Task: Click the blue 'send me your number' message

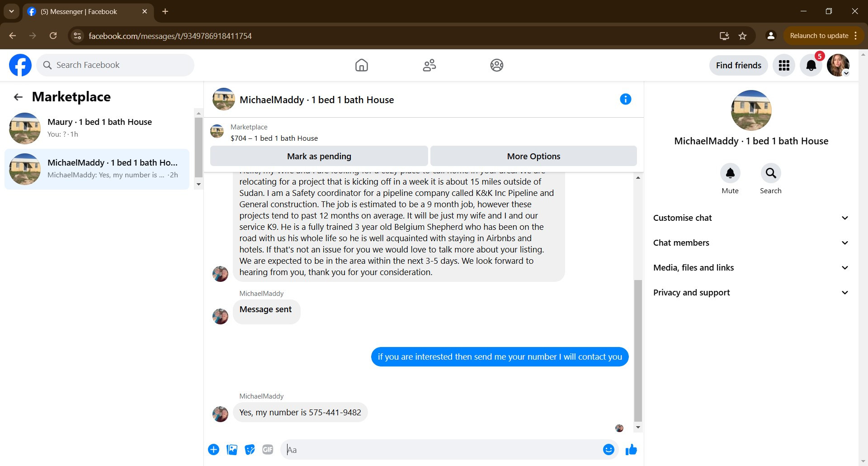Action: pyautogui.click(x=500, y=357)
